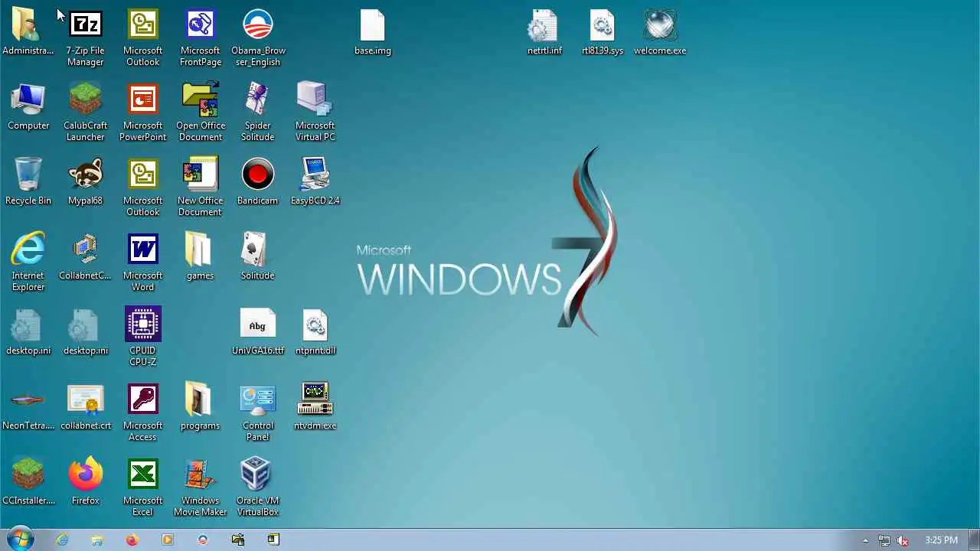Open Windows Movie Maker

pos(201,488)
